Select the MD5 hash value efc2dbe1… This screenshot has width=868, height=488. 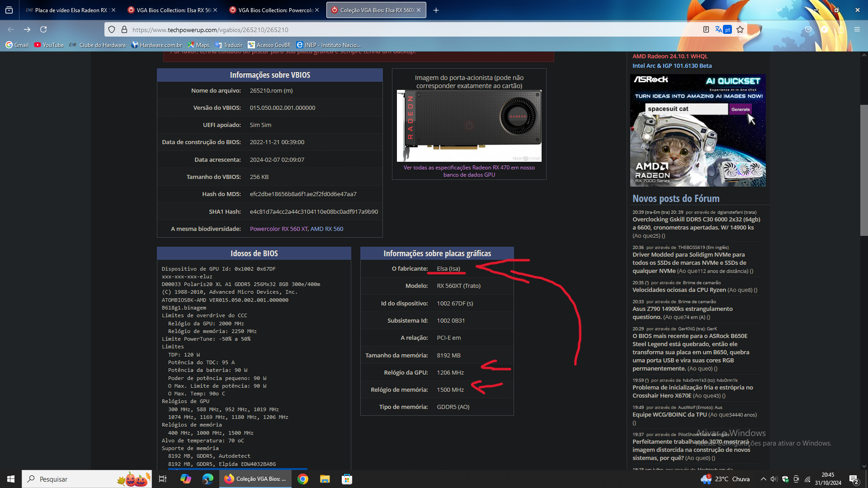tap(303, 194)
